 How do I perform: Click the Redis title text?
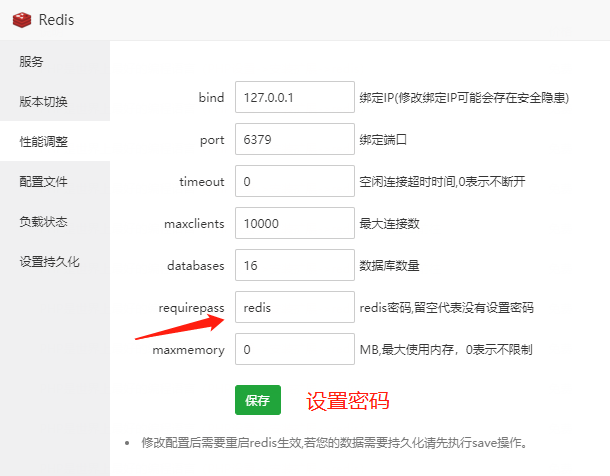(56, 20)
